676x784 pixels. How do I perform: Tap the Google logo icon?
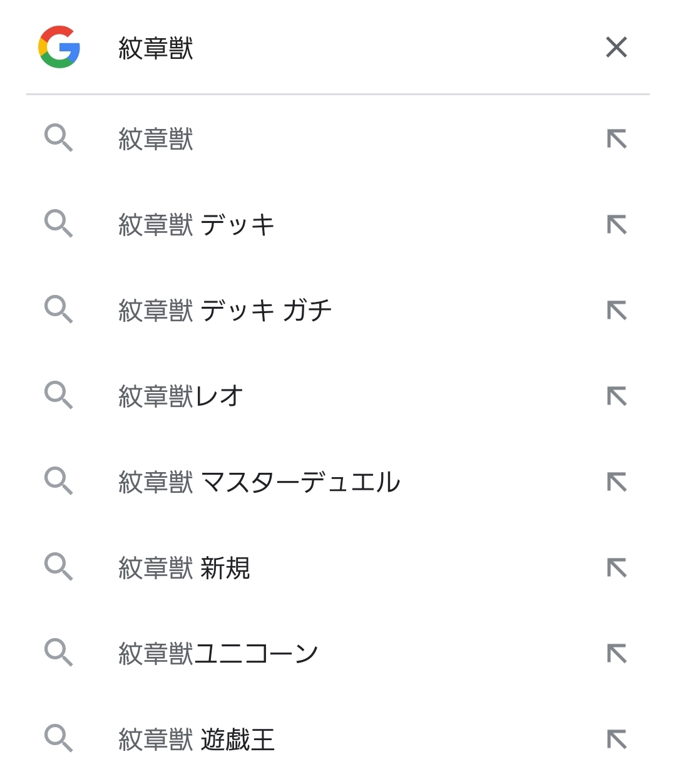tap(59, 47)
